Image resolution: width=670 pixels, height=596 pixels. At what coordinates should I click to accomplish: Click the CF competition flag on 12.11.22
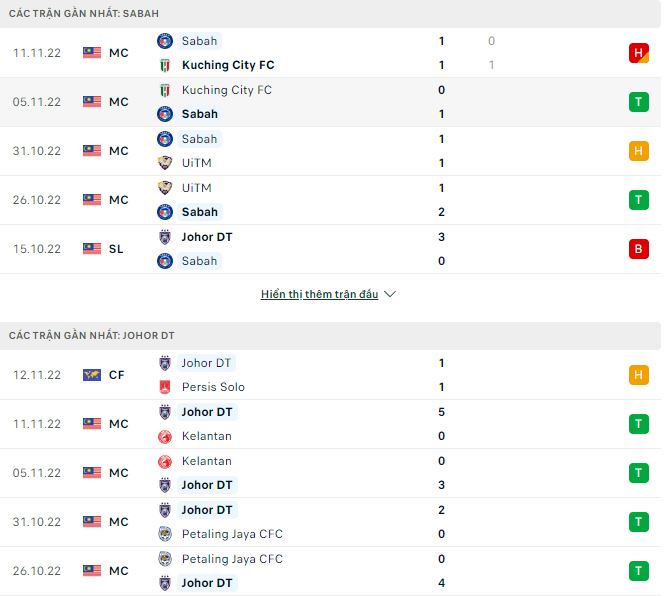[x=92, y=375]
